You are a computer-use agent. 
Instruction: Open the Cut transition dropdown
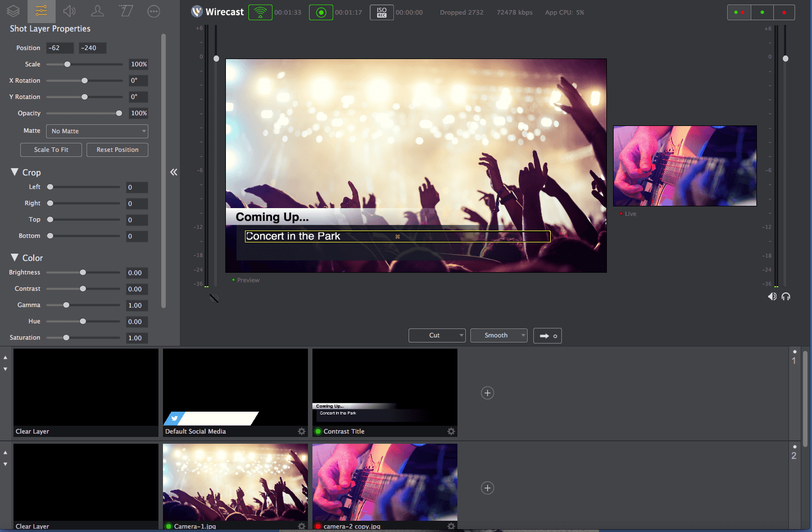(437, 335)
